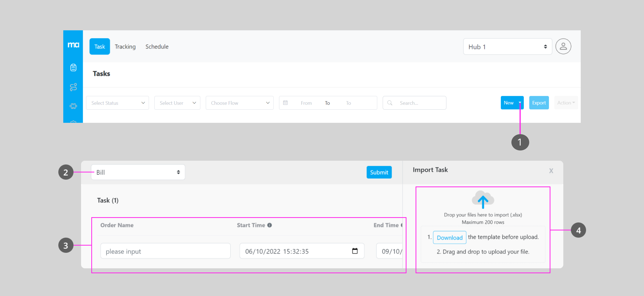The height and width of the screenshot is (296, 644).
Task: Open the puzzle piece integrations icon
Action: pyautogui.click(x=73, y=106)
